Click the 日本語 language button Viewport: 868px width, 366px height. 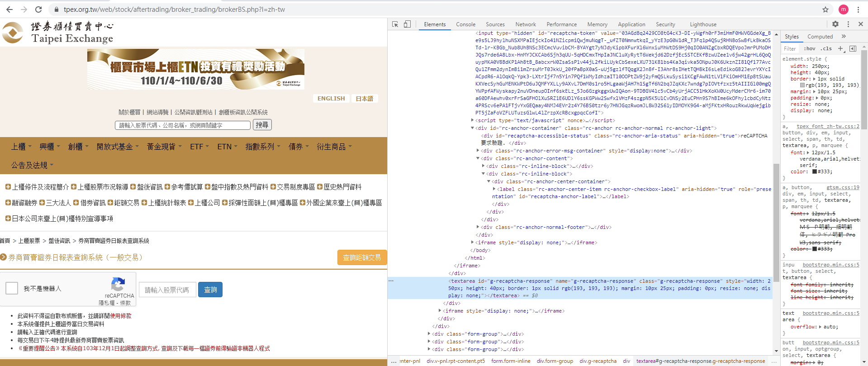pos(365,98)
